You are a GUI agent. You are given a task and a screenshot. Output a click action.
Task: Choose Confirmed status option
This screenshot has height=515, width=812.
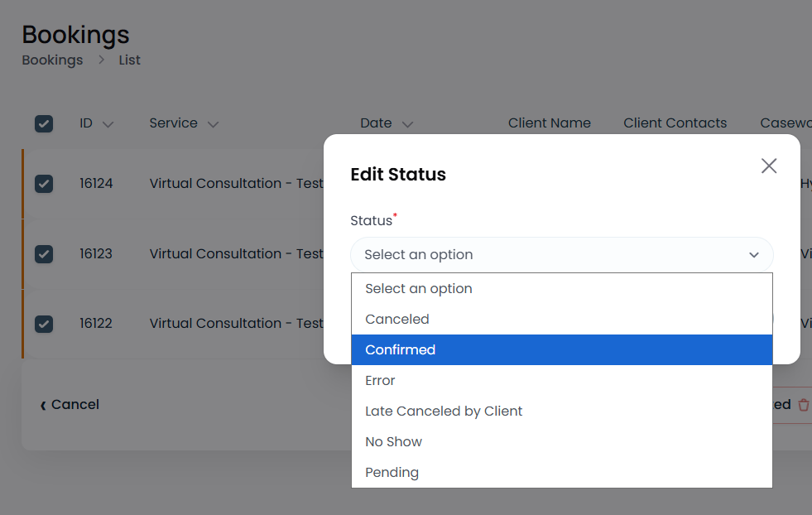[562, 349]
